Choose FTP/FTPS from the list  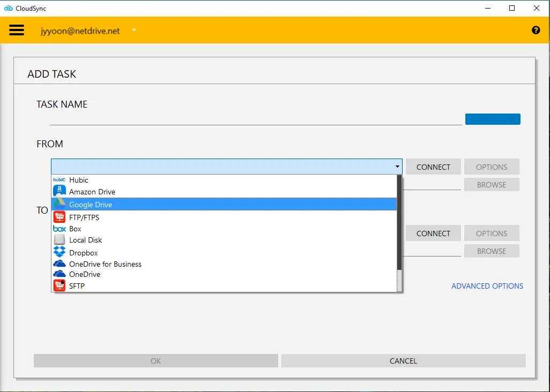tap(224, 217)
